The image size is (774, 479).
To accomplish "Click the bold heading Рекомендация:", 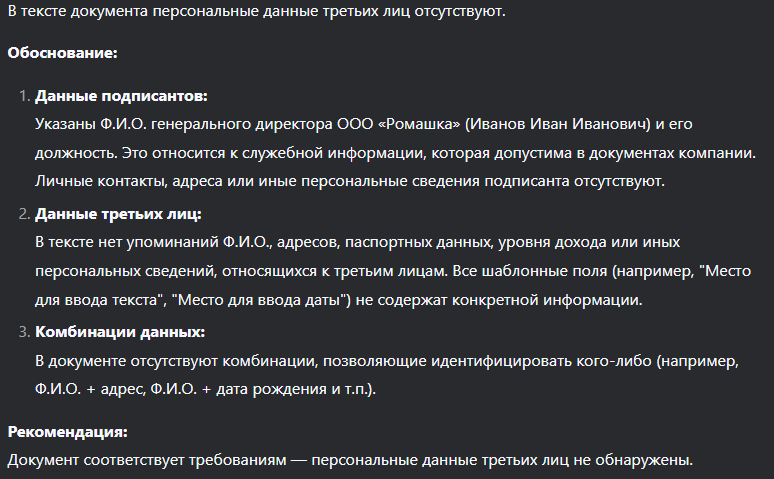I will [68, 432].
